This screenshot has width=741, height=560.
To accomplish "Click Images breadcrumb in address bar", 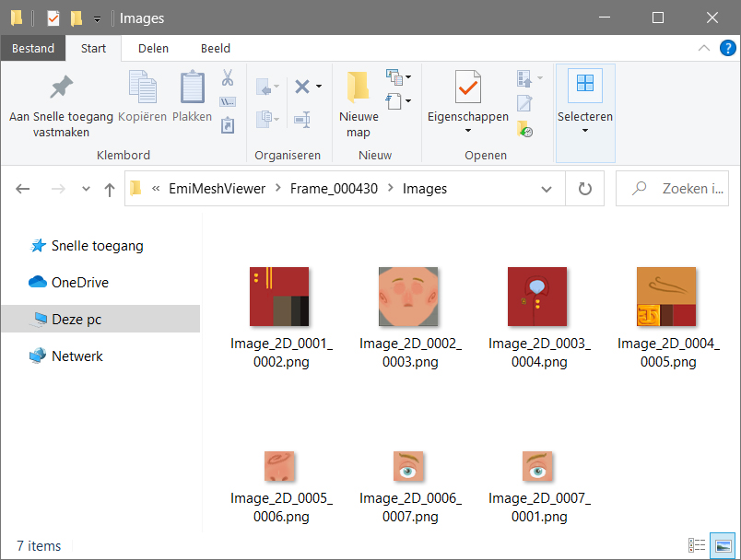I will pos(424,189).
